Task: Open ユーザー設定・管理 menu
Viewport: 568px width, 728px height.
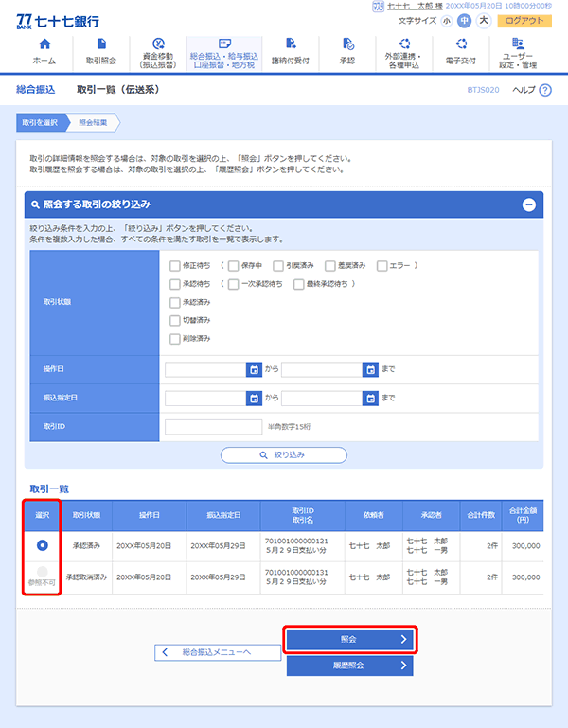Action: (518, 53)
